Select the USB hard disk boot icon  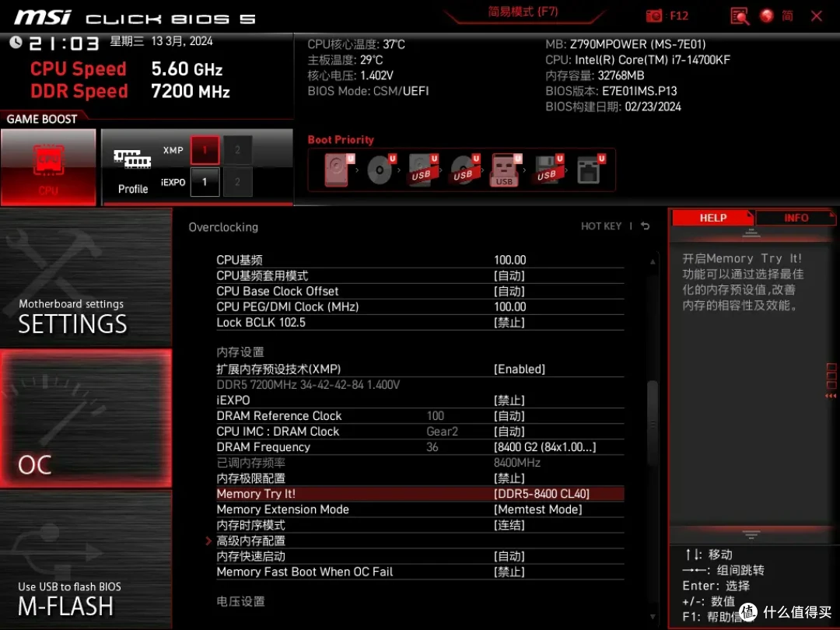tap(422, 170)
